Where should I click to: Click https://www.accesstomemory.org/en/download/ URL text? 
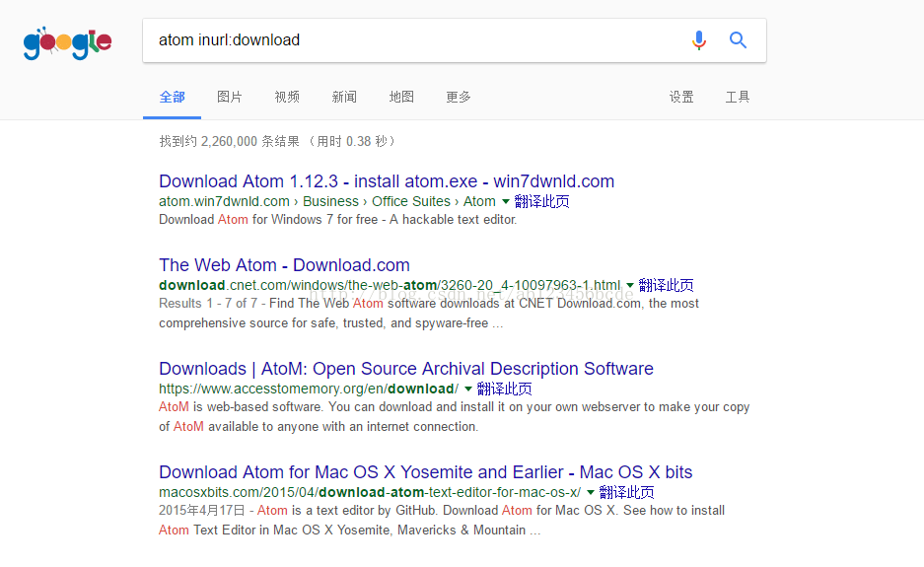(309, 389)
